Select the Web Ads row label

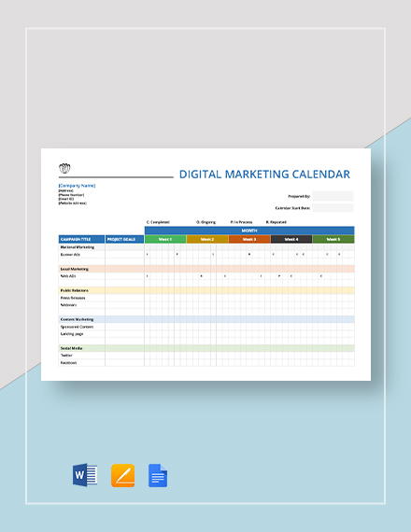(68, 276)
